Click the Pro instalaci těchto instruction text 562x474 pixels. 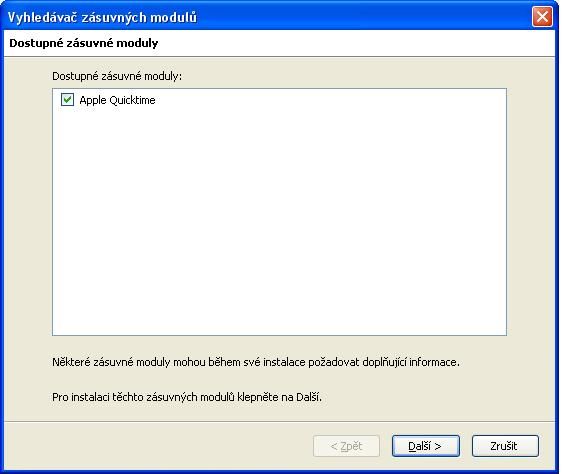point(187,397)
